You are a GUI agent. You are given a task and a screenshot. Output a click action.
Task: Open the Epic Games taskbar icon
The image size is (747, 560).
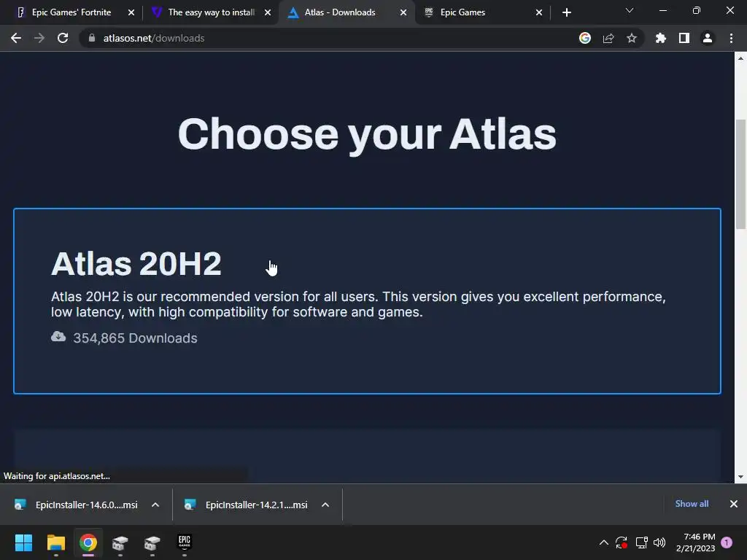point(185,542)
